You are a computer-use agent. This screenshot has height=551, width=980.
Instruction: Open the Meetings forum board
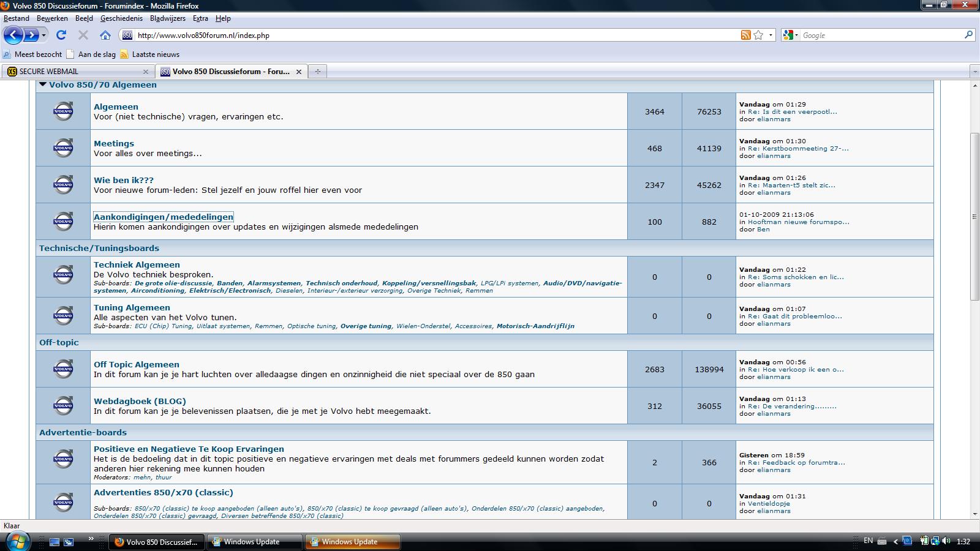[x=113, y=143]
